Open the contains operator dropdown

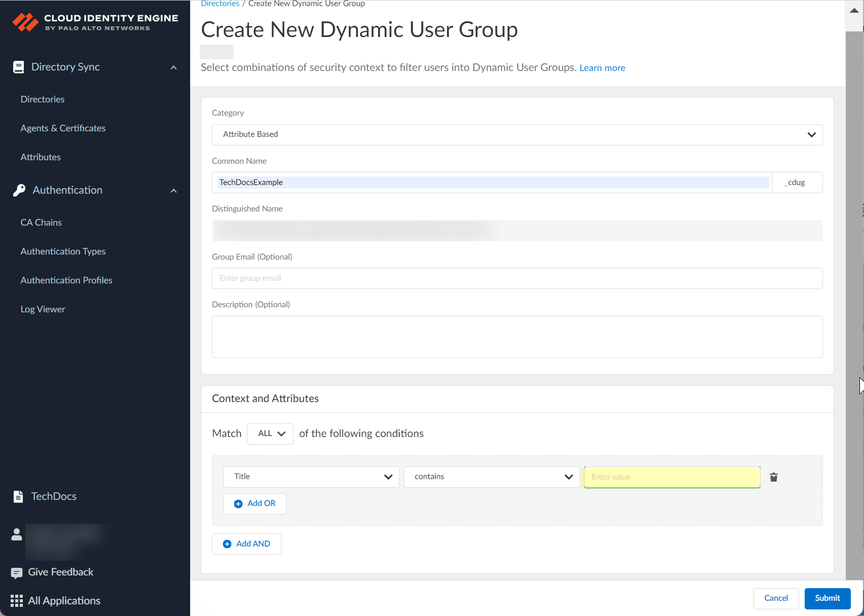491,477
